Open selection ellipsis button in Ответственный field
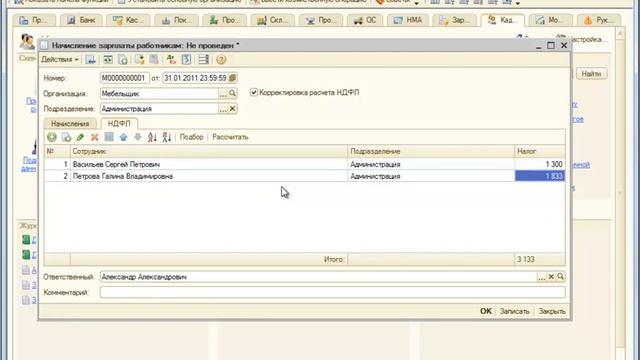640x360 pixels. pos(541,277)
